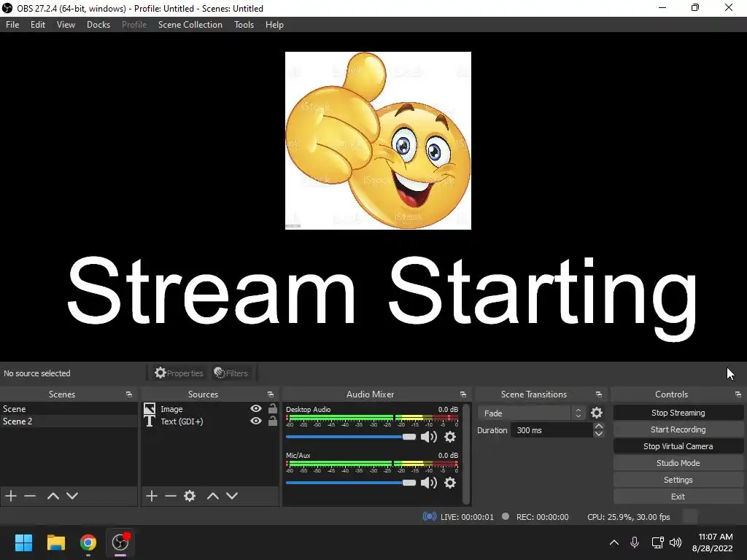Pop out the Sources dock
747x560 pixels.
tap(271, 394)
